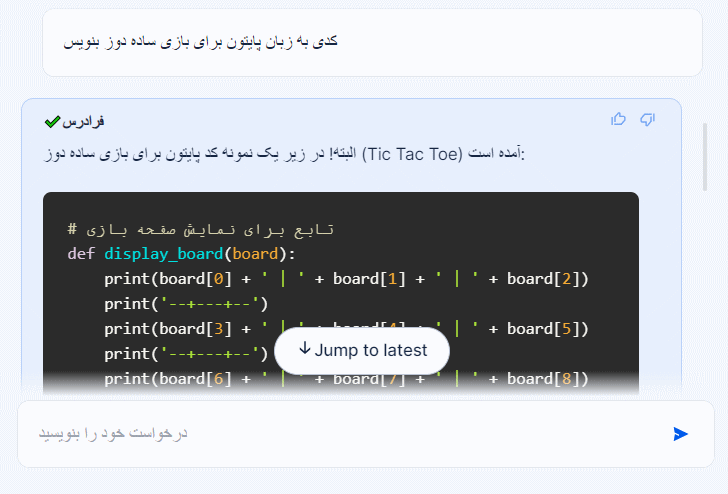The height and width of the screenshot is (494, 728).
Task: Click the user's Persian prompt message text
Action: [x=199, y=41]
